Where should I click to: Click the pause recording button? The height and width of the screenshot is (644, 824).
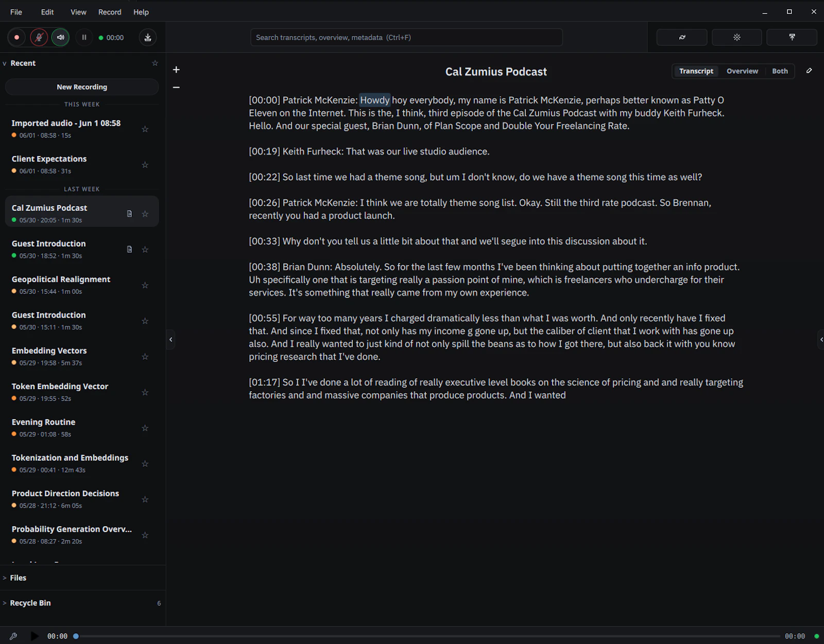[84, 38]
